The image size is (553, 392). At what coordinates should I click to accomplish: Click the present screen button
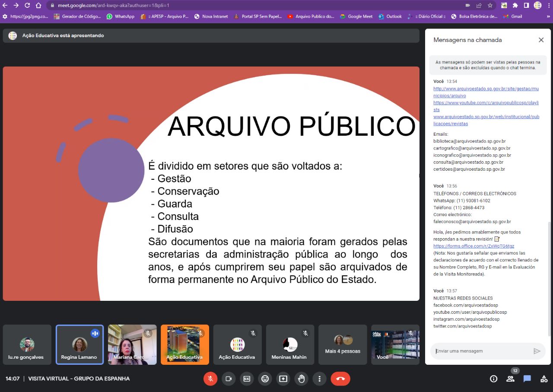pyautogui.click(x=283, y=379)
